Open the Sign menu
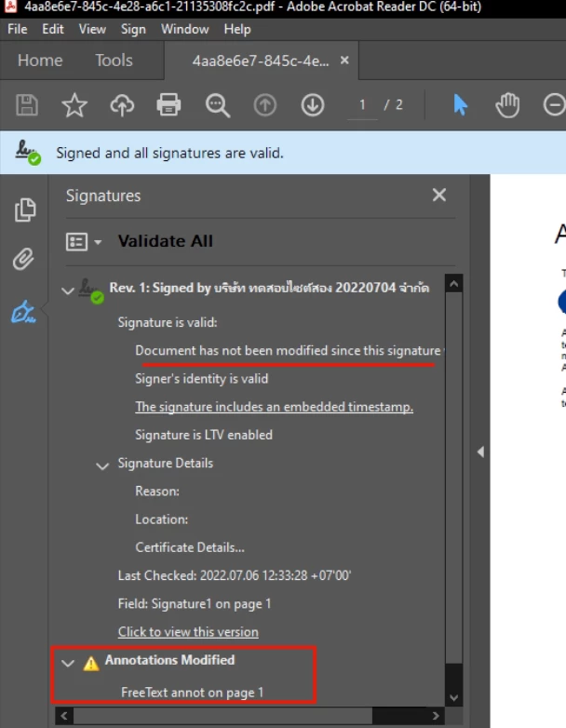The height and width of the screenshot is (728, 566). point(133,29)
